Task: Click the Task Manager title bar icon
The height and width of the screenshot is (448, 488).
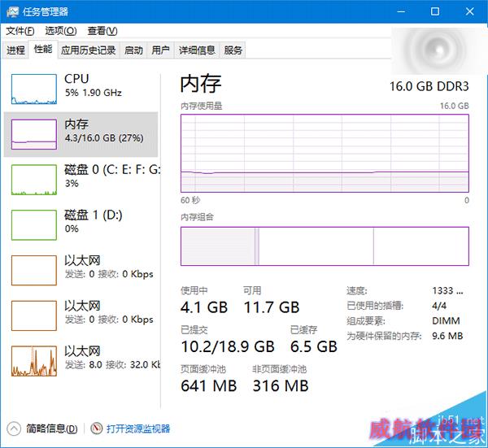Action: point(13,12)
